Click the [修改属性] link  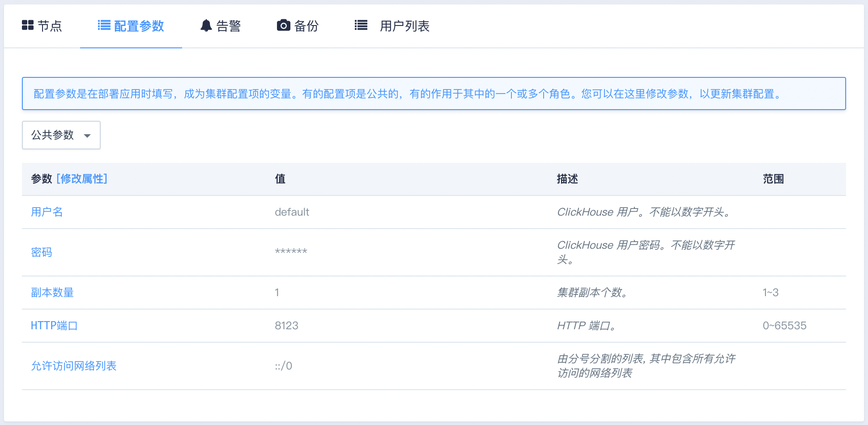pos(82,179)
